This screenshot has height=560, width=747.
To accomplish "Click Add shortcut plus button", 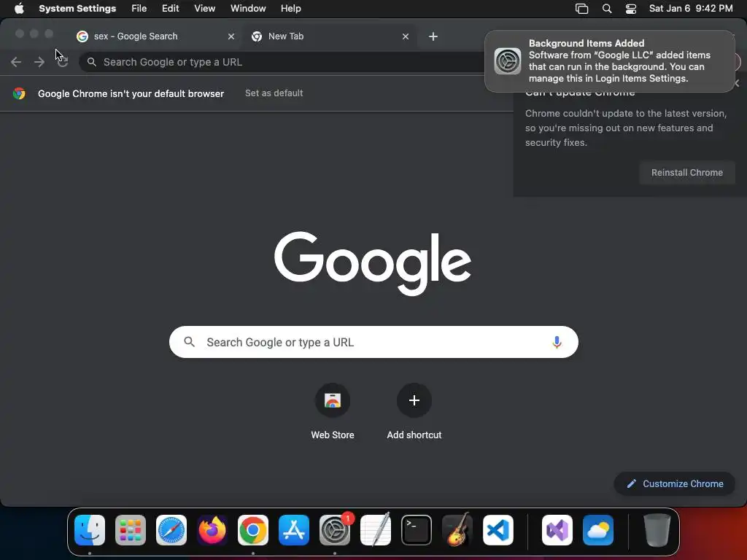I will pyautogui.click(x=414, y=400).
